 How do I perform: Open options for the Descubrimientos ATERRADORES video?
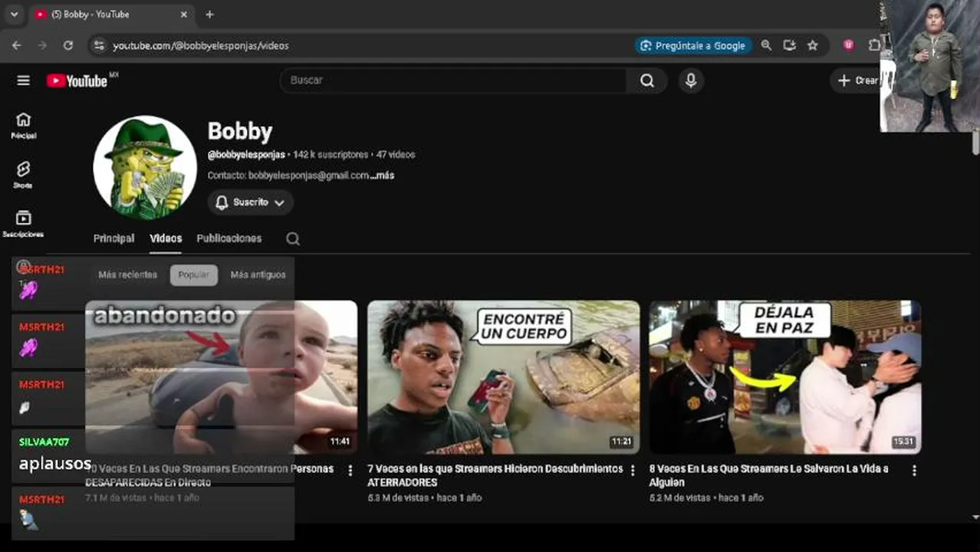[633, 470]
